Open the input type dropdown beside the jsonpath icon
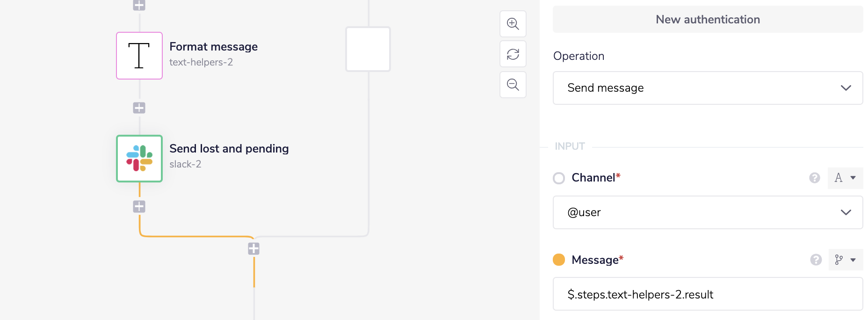Image resolution: width=868 pixels, height=320 pixels. click(x=852, y=260)
